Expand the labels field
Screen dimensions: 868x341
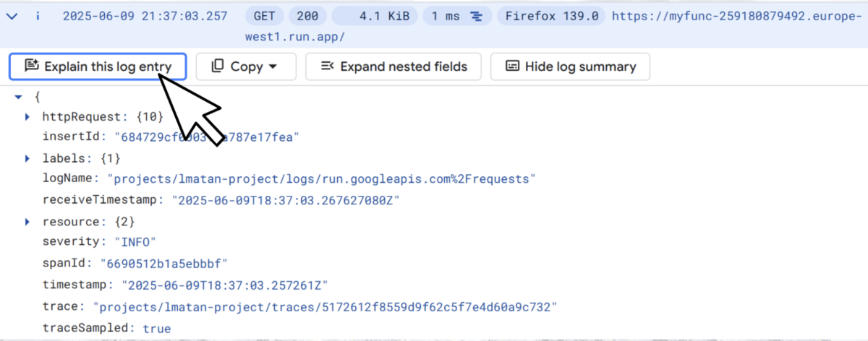point(27,158)
